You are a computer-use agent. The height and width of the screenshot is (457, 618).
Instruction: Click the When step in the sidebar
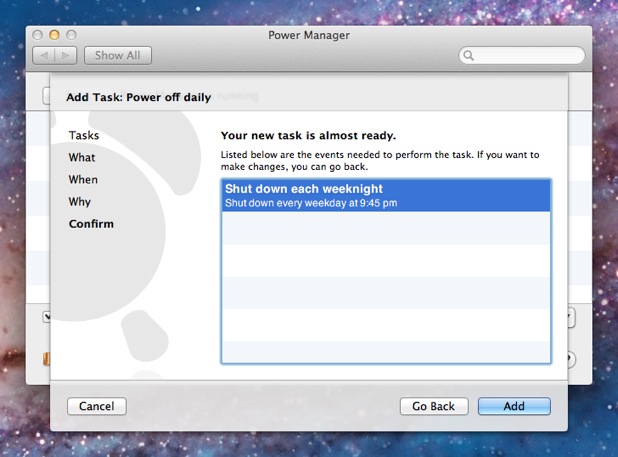83,180
